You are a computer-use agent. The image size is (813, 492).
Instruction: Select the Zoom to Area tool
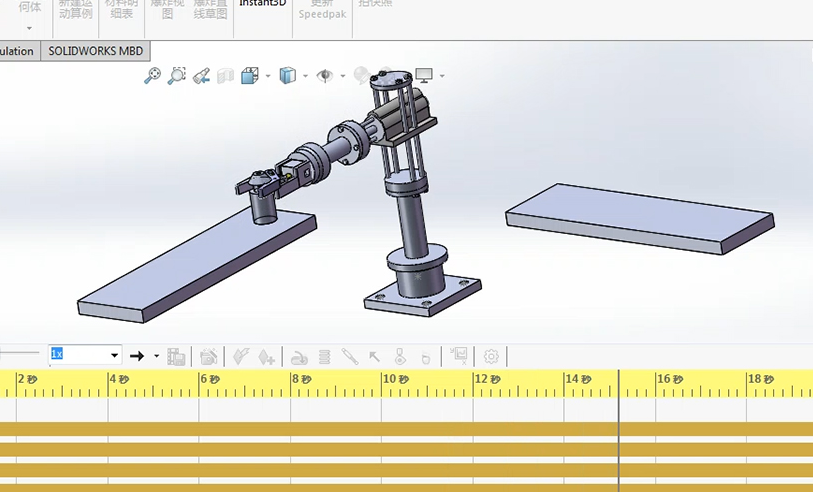[x=176, y=76]
